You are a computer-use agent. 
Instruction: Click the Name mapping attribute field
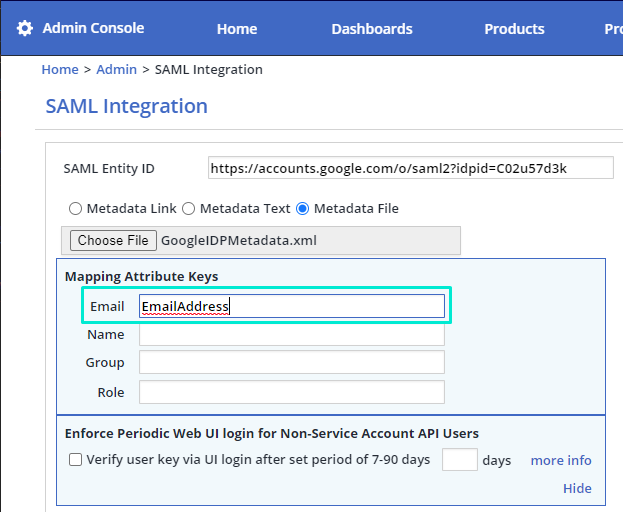291,335
